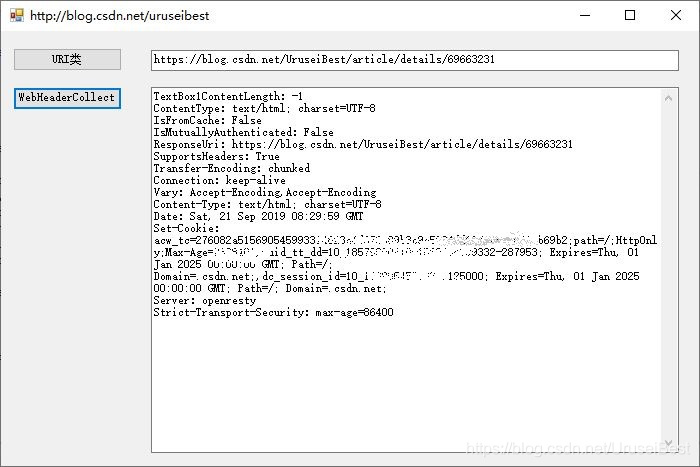
Task: Click the 'ResponseUri' line in output
Action: click(363, 145)
